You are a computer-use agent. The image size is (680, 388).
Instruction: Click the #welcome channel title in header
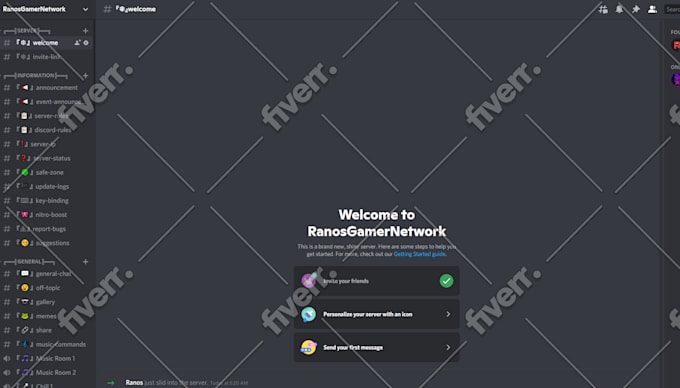136,9
